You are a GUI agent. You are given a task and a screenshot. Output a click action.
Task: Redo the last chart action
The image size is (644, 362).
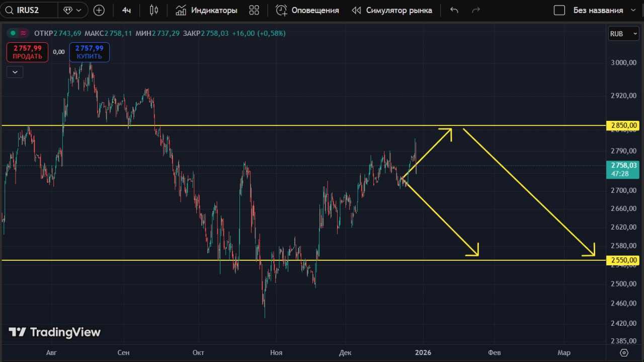[476, 10]
